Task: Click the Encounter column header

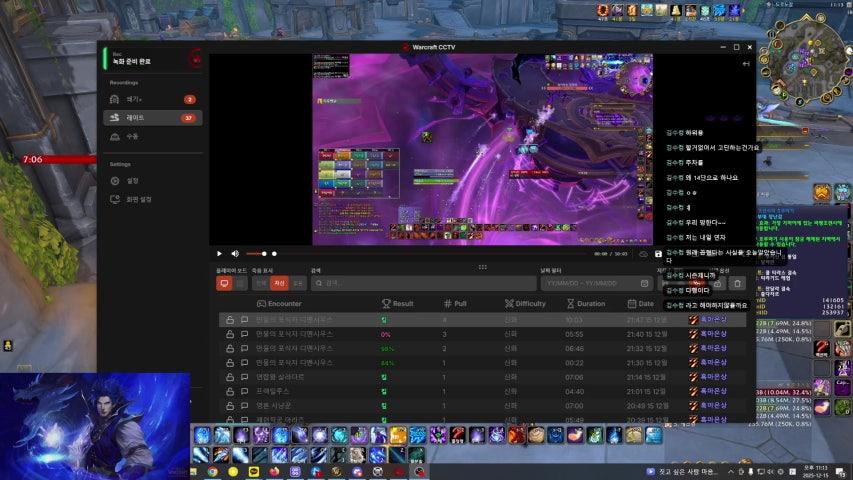Action: [279, 304]
